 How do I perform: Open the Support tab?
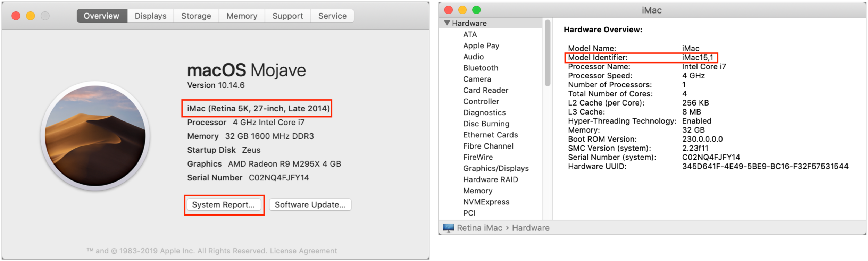point(287,16)
